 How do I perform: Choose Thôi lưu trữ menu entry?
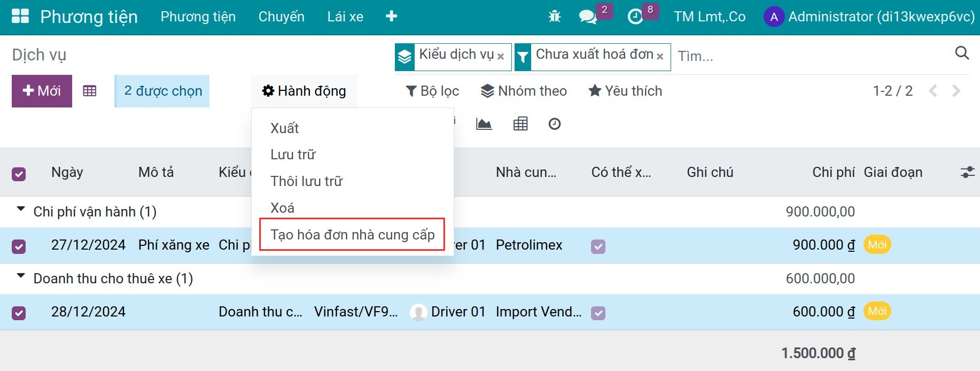[353, 181]
